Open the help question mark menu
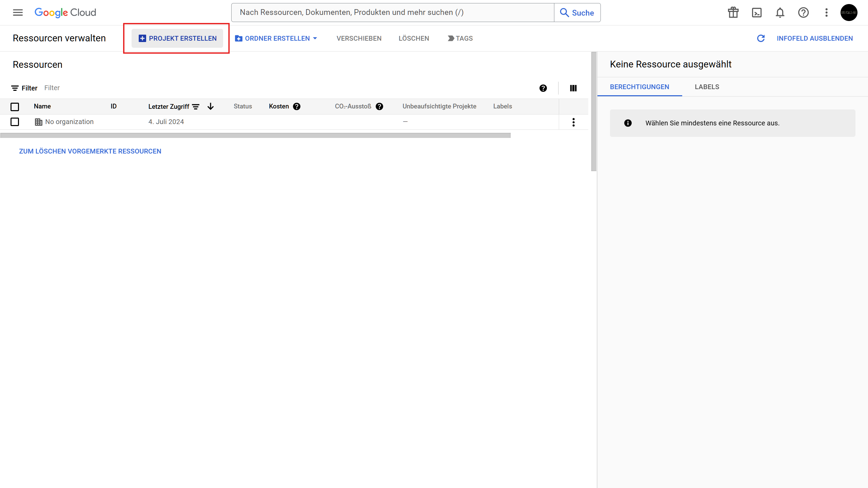Screen dimensions: 868x488 803,13
